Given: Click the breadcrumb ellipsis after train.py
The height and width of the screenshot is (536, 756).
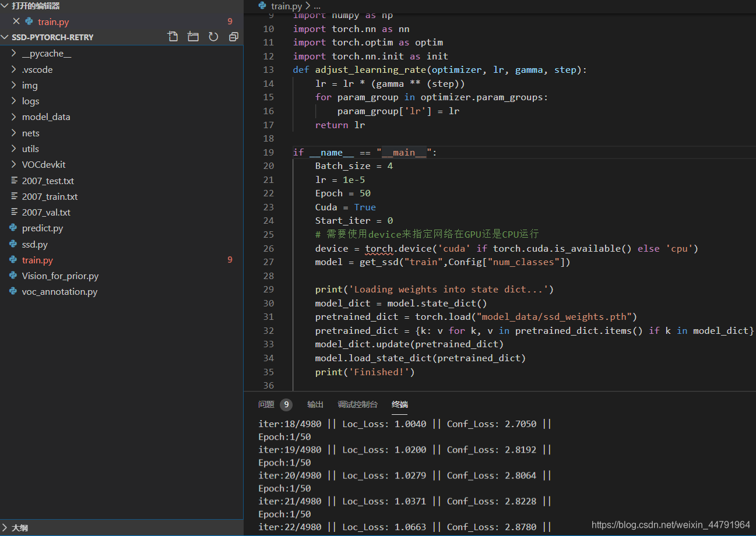Looking at the screenshot, I should (317, 6).
